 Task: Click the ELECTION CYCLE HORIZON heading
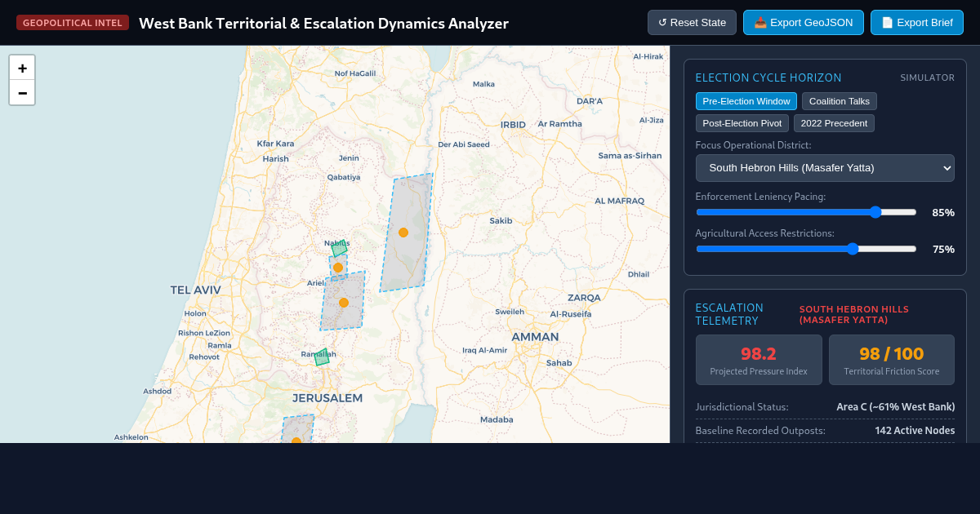coord(768,78)
